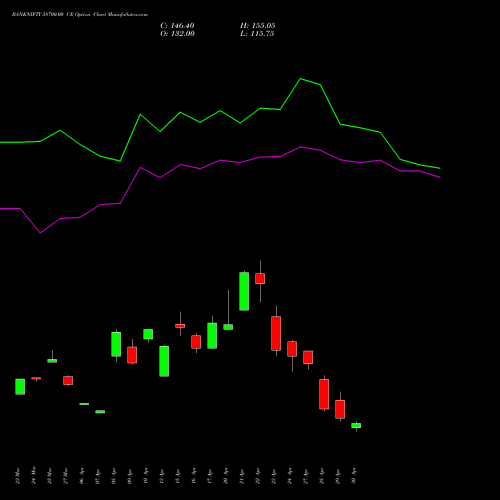Click the green indicator line at its peak
This screenshot has height=500, width=500.
300,79
